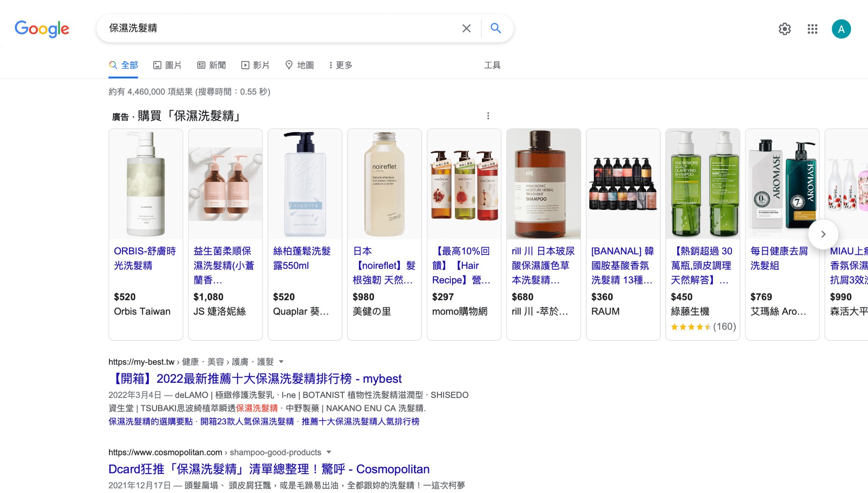
Task: Open BANANAL 韓國胺基酸香氛 product link
Action: point(623,266)
